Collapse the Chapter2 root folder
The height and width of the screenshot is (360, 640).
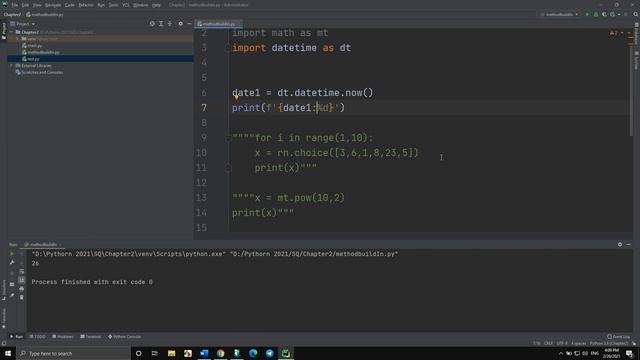[11, 32]
